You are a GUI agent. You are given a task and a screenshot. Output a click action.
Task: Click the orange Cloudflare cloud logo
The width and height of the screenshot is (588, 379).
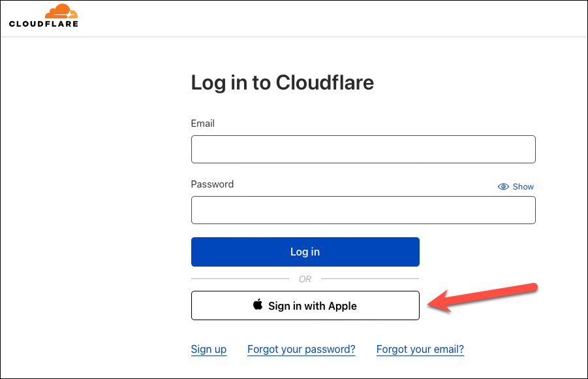pyautogui.click(x=61, y=11)
